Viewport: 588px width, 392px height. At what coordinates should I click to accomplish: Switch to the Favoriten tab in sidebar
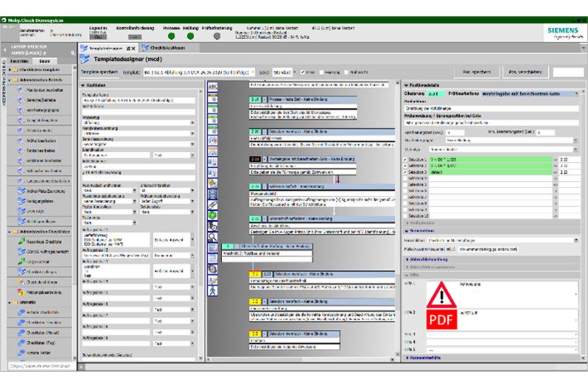20,60
